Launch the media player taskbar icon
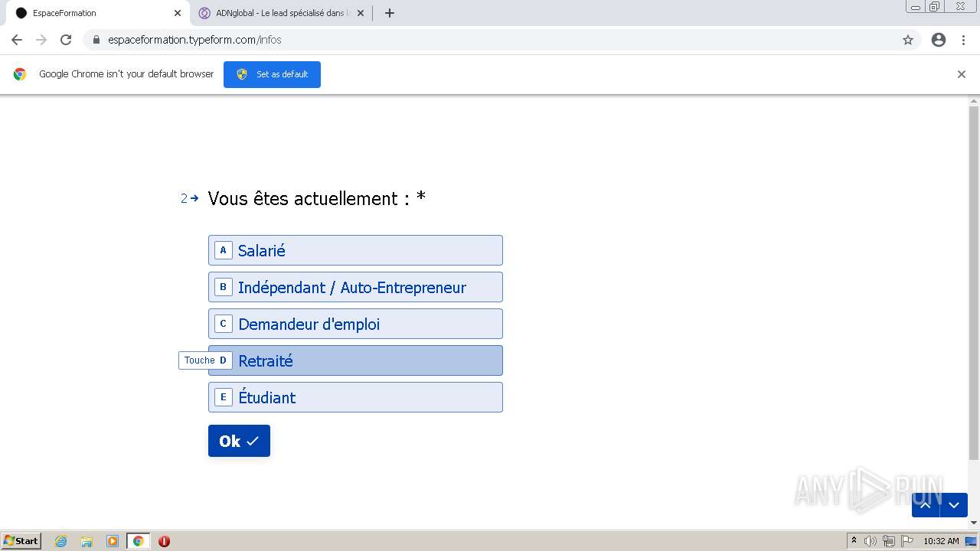980x551 pixels. pyautogui.click(x=113, y=541)
